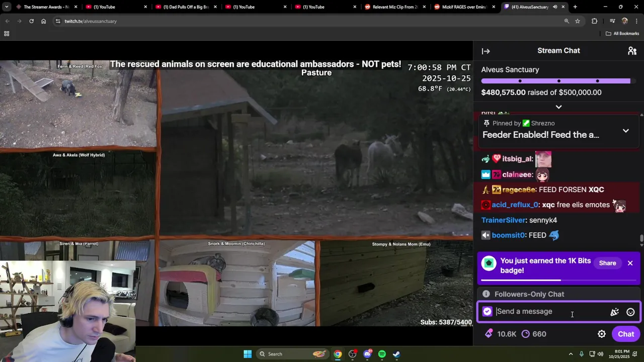Open chat settings gear
644x362 pixels.
tap(601, 334)
